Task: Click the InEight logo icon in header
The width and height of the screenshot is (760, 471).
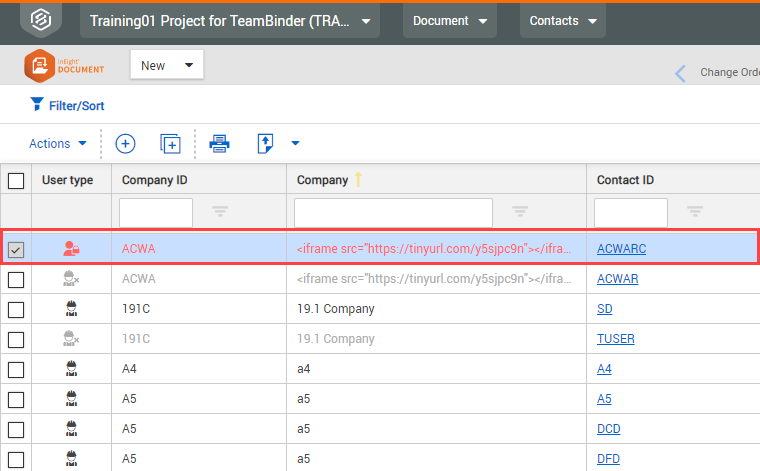Action: click(x=38, y=20)
